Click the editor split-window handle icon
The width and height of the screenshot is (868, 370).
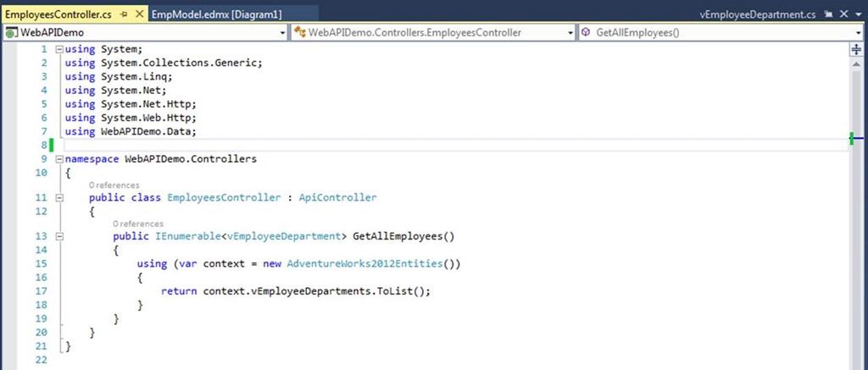pos(856,50)
